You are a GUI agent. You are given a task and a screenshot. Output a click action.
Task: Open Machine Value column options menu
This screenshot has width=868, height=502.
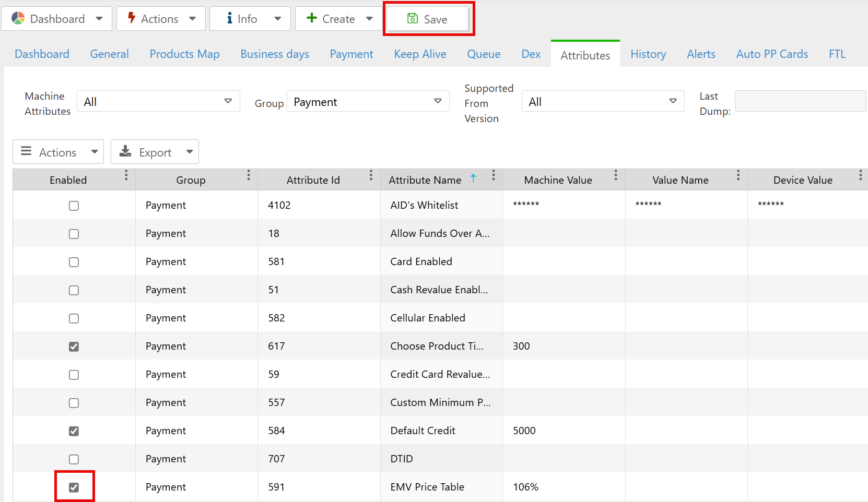click(616, 175)
